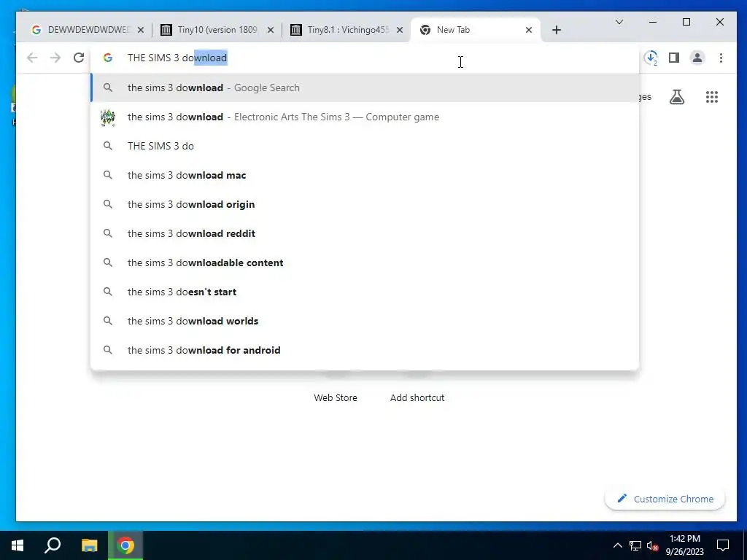Click the address bar text field
Screen dimensions: 747x560
tap(365, 58)
